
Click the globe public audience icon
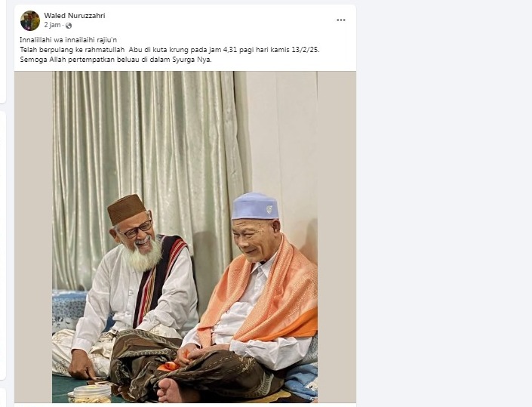click(x=69, y=26)
